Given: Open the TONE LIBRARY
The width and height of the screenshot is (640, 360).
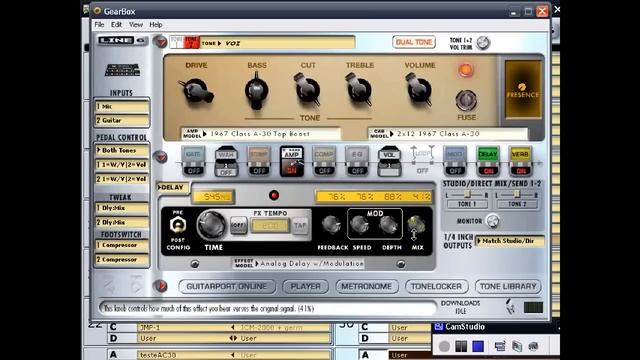Looking at the screenshot, I should pyautogui.click(x=508, y=287).
